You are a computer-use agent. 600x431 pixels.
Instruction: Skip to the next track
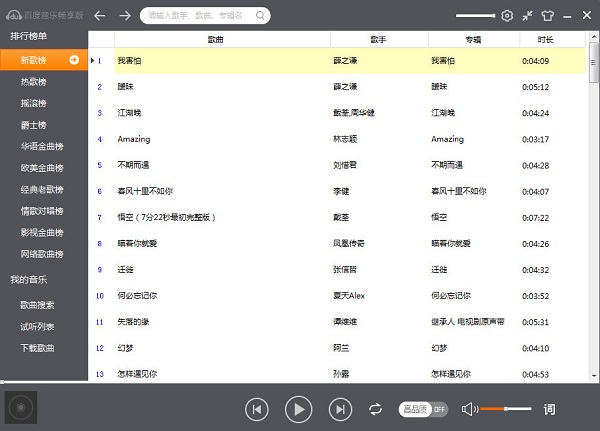(x=341, y=408)
